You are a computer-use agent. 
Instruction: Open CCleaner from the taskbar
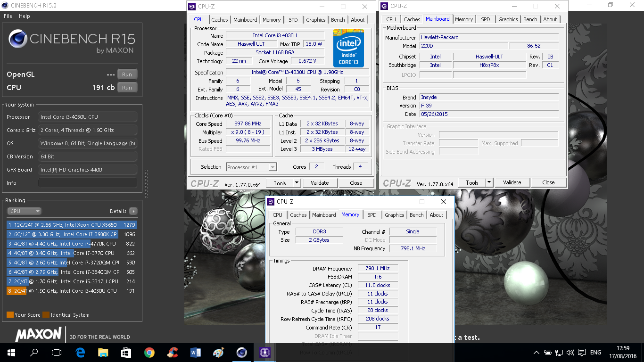[x=172, y=352]
